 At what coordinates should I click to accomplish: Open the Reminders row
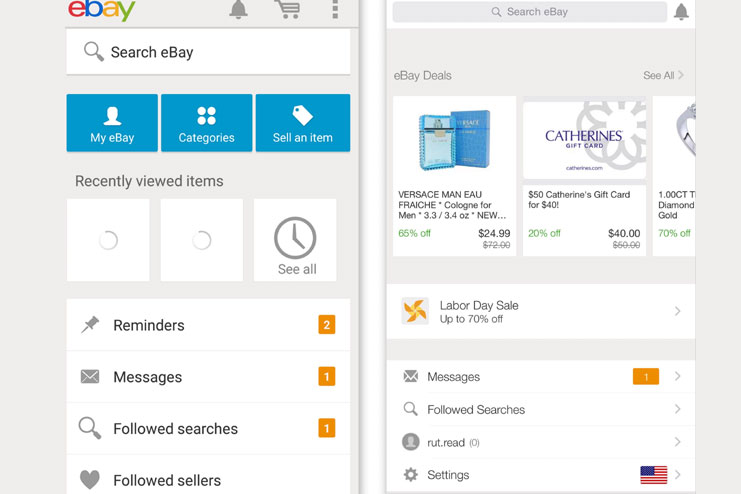208,325
